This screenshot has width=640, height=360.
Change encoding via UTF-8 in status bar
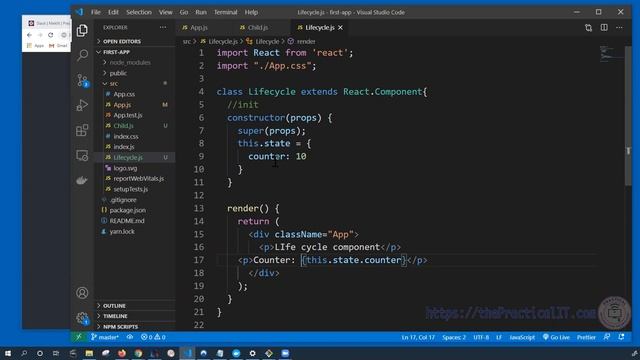[481, 337]
